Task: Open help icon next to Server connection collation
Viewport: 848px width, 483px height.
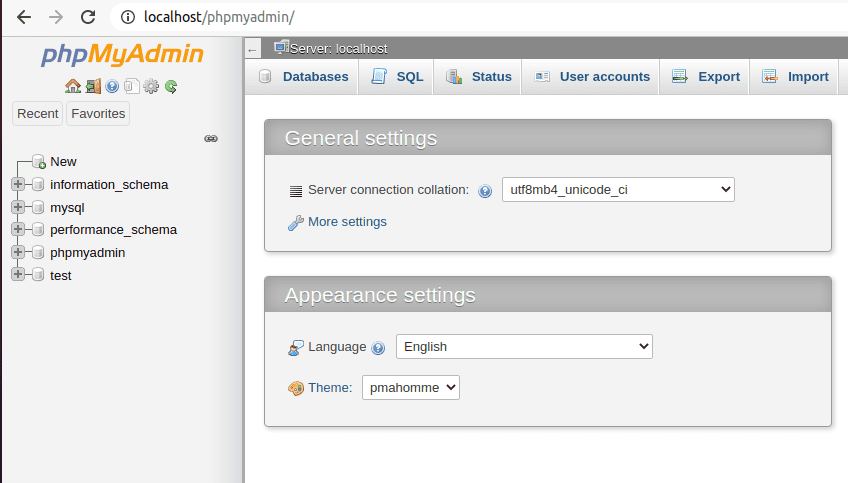Action: coord(485,191)
